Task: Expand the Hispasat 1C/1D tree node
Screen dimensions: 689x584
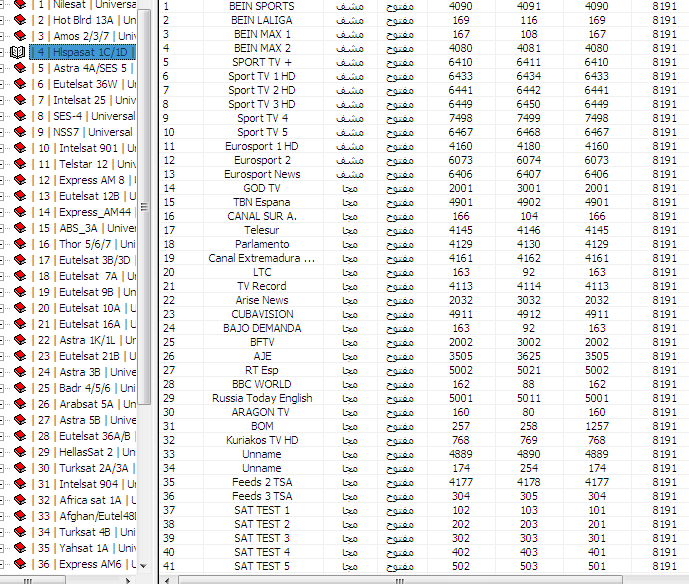Action: tap(1, 52)
